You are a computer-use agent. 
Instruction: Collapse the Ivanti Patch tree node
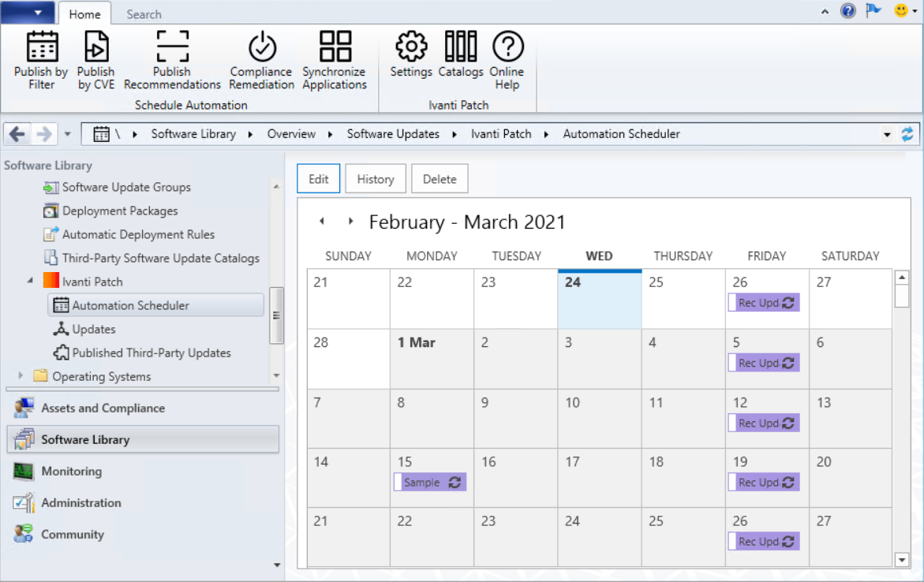pos(31,281)
